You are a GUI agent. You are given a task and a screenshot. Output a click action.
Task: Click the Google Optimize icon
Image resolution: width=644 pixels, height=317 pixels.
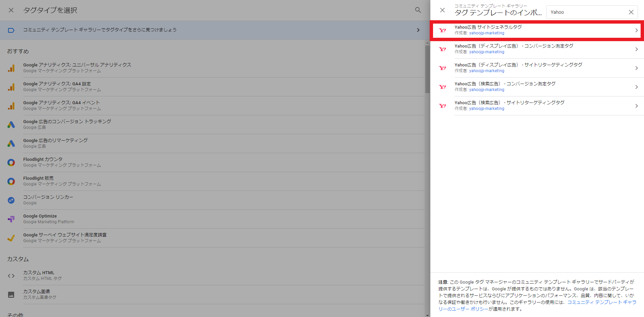(11, 219)
